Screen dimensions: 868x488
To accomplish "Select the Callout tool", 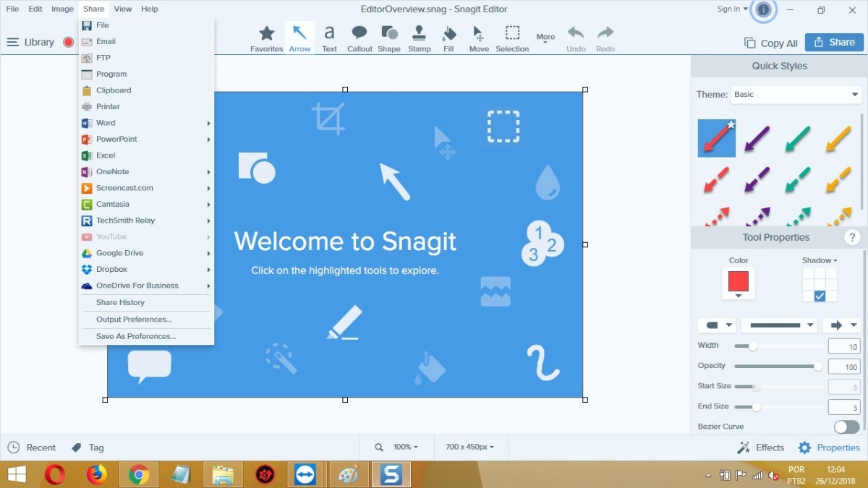I will pos(359,38).
